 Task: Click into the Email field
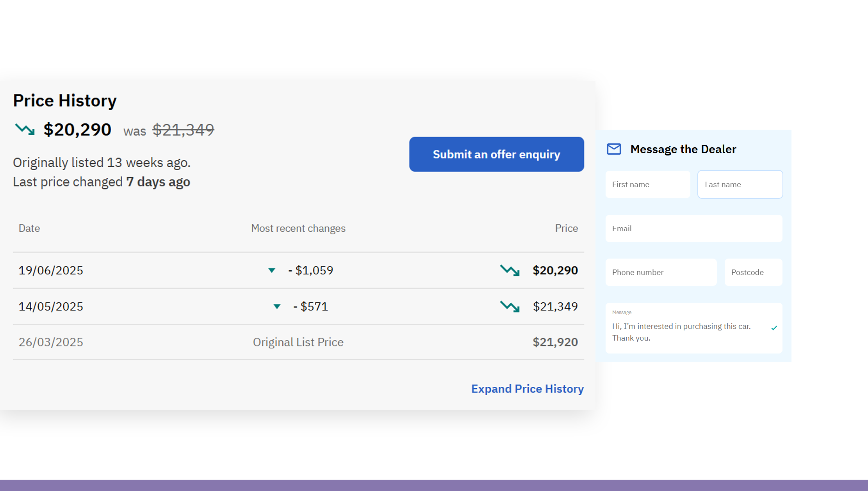[694, 229]
